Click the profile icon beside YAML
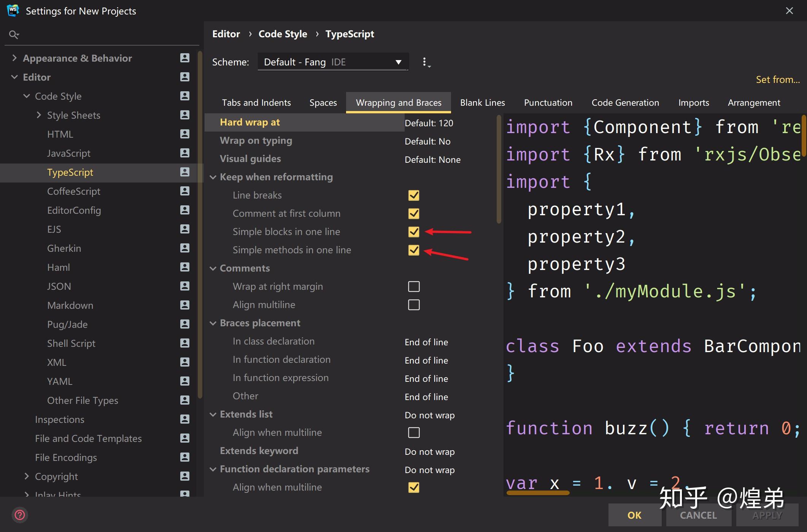 point(184,381)
